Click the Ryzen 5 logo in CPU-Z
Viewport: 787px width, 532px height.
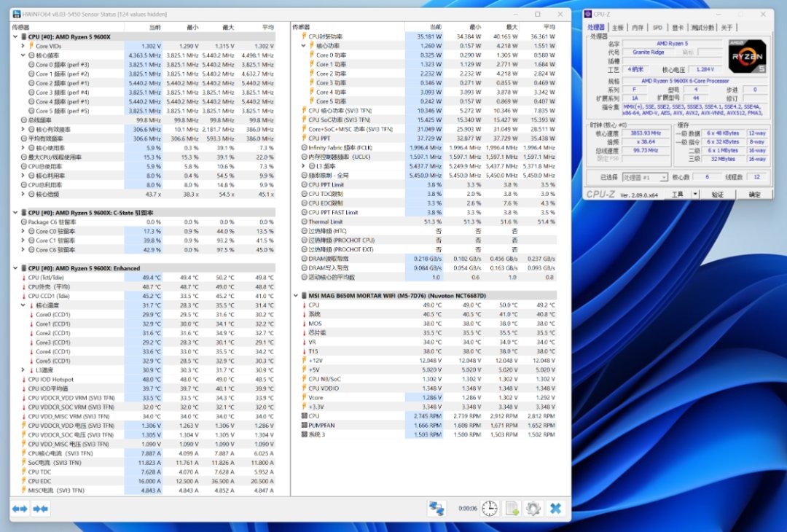click(746, 56)
